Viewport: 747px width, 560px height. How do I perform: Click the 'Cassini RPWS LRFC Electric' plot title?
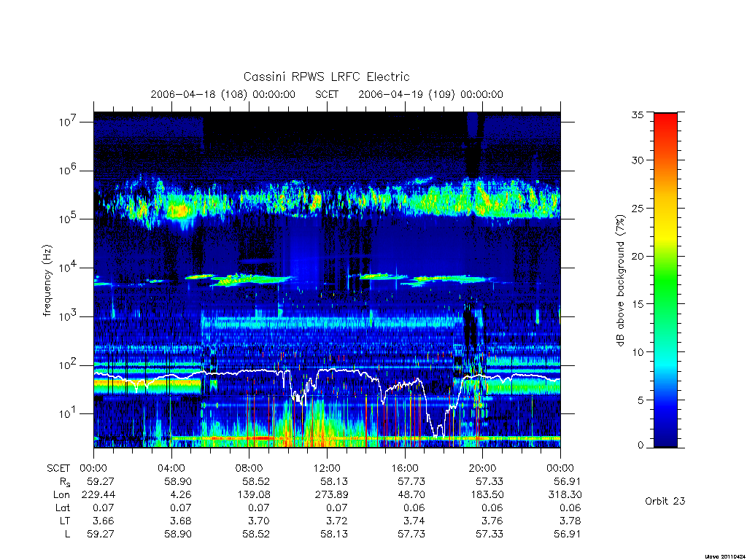tap(326, 77)
